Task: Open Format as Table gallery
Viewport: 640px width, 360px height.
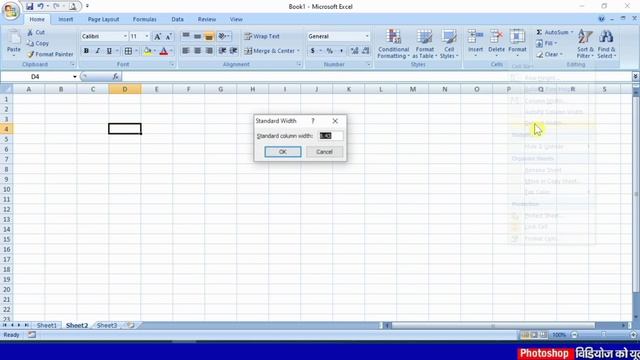Action: [424, 44]
